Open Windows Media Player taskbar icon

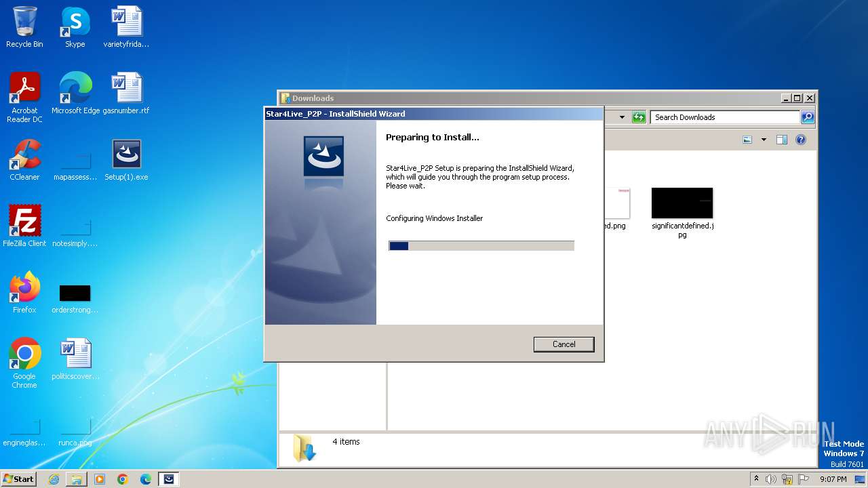tap(100, 479)
